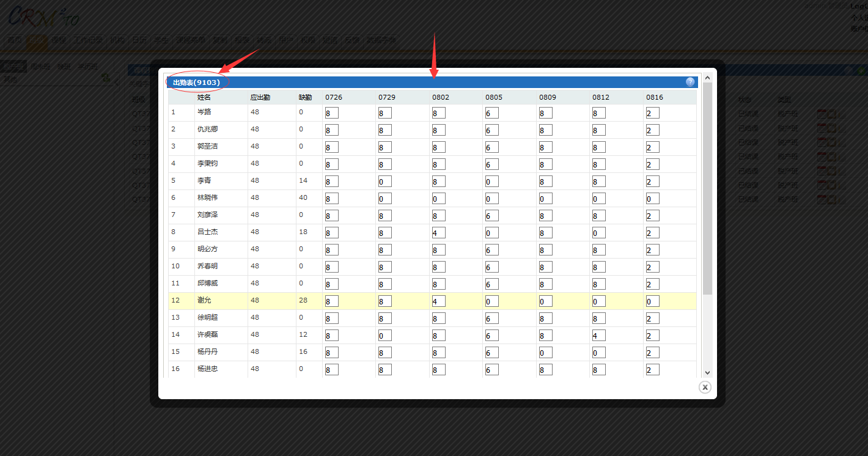Click the name 仇兆卿 in row 2
The image size is (868, 456).
(207, 129)
